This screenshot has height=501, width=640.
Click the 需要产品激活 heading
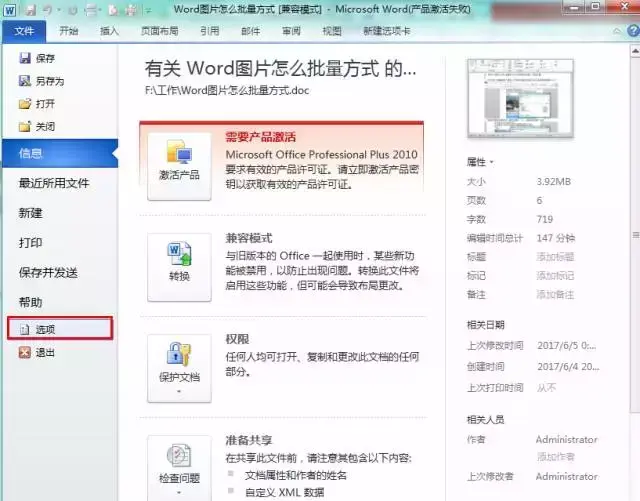pyautogui.click(x=260, y=137)
